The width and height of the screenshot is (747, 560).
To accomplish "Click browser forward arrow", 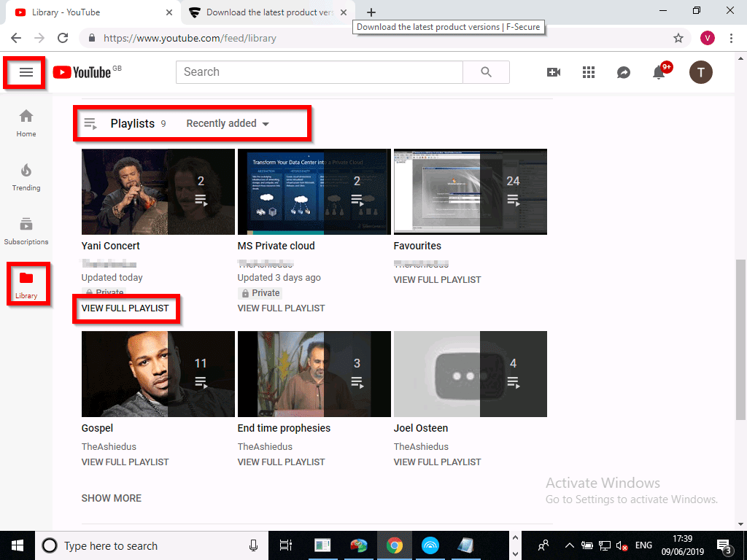I will pyautogui.click(x=39, y=38).
